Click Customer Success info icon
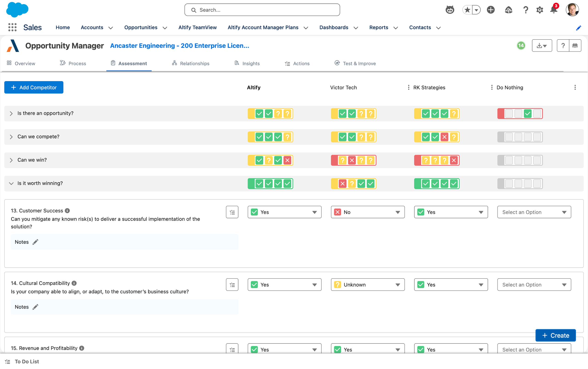Screen dimensions: 588x369 coord(68,211)
